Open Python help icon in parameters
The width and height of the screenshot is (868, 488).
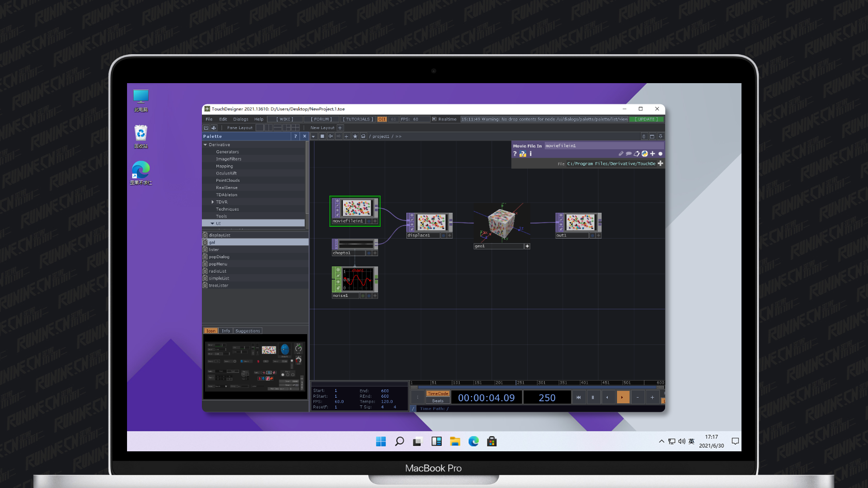pos(523,154)
